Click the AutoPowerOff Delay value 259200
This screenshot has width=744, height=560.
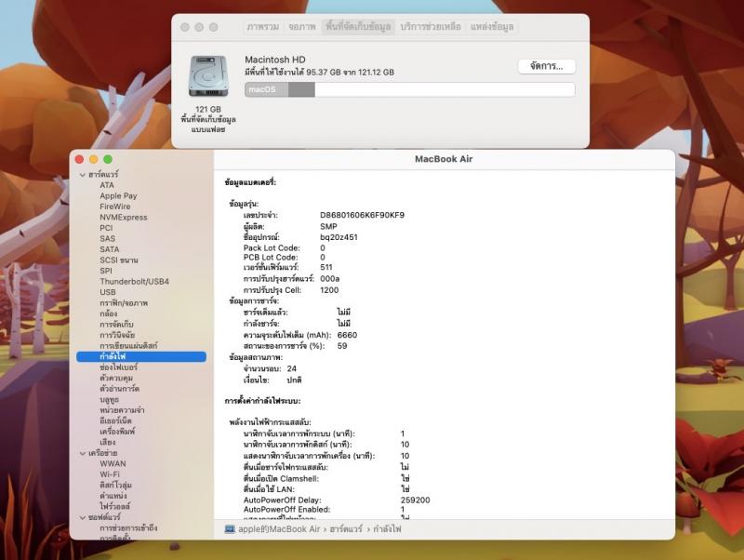(x=415, y=500)
